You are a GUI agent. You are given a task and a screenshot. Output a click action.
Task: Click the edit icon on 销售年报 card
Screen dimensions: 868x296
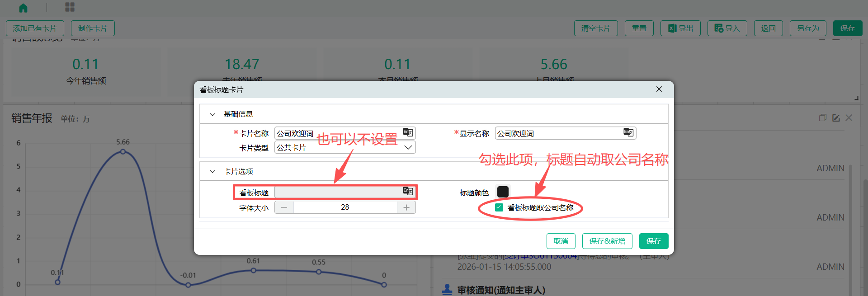click(x=836, y=118)
